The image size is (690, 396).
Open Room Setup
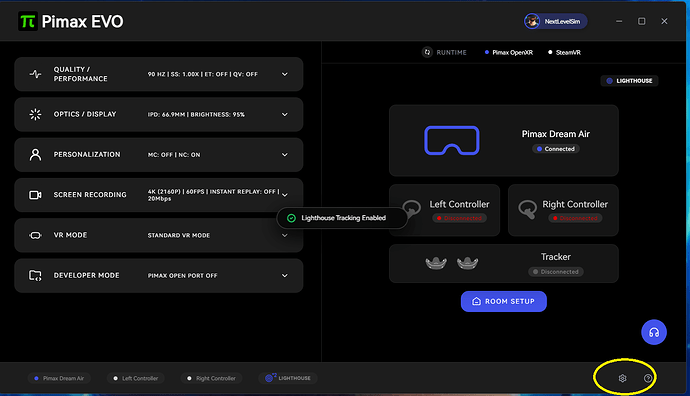pyautogui.click(x=503, y=301)
